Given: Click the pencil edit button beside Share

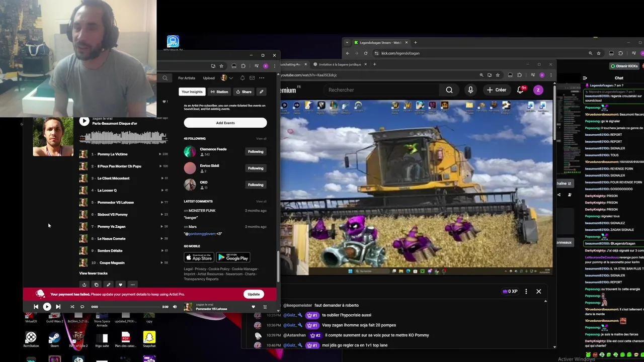Looking at the screenshot, I should pos(261,92).
